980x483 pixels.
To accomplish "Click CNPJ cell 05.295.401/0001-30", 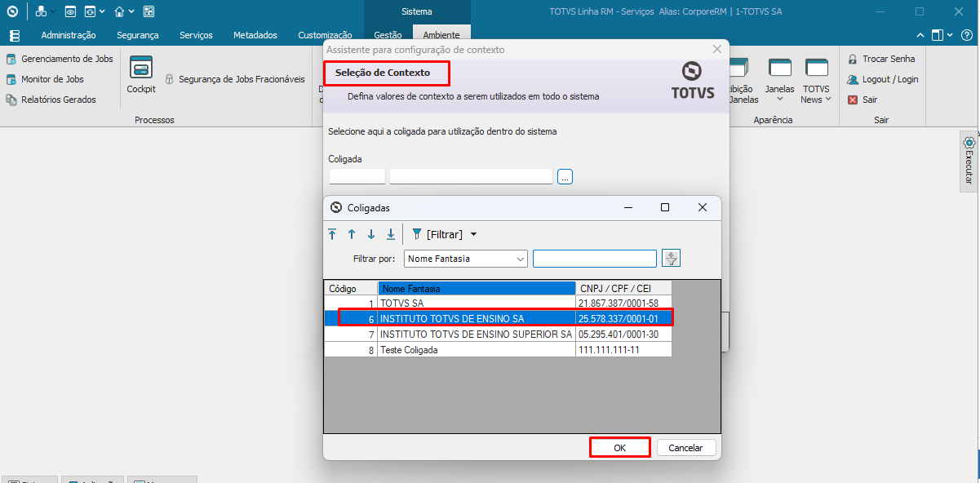I will click(x=623, y=334).
